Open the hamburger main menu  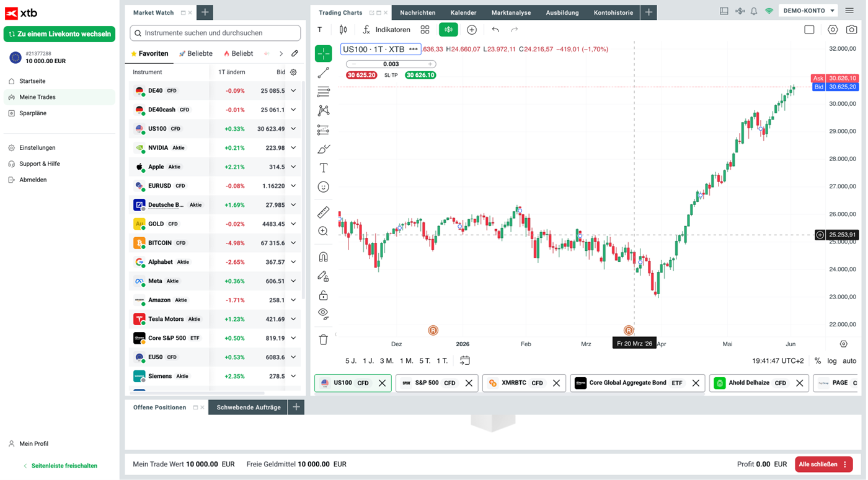pyautogui.click(x=849, y=11)
